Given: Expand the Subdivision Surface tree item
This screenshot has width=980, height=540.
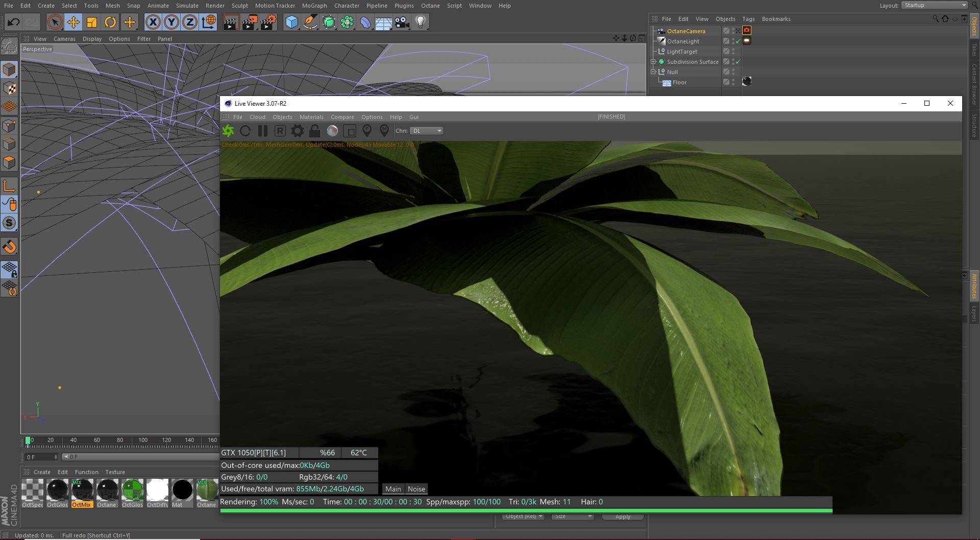Looking at the screenshot, I should tap(653, 62).
